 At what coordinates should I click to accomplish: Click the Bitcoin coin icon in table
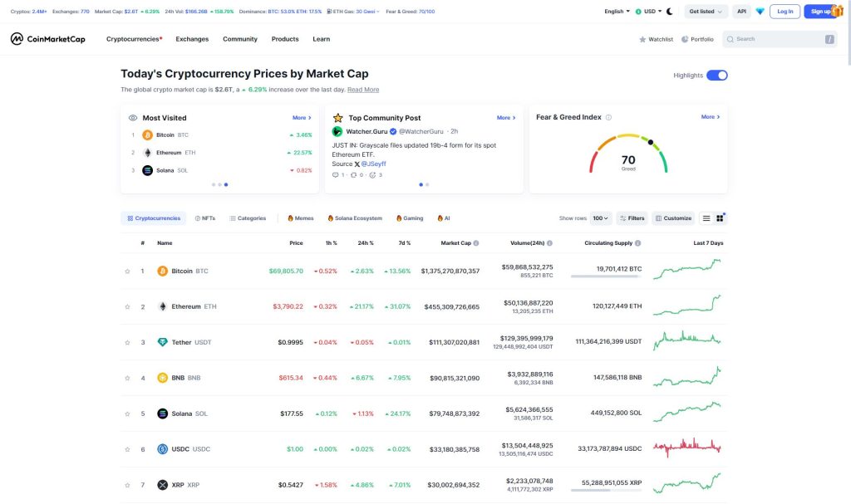162,271
